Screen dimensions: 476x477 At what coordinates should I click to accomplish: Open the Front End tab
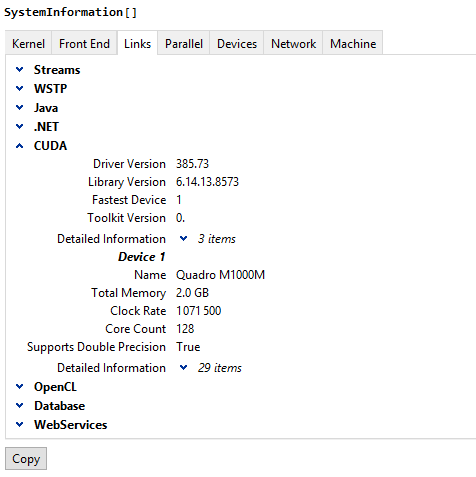click(84, 43)
